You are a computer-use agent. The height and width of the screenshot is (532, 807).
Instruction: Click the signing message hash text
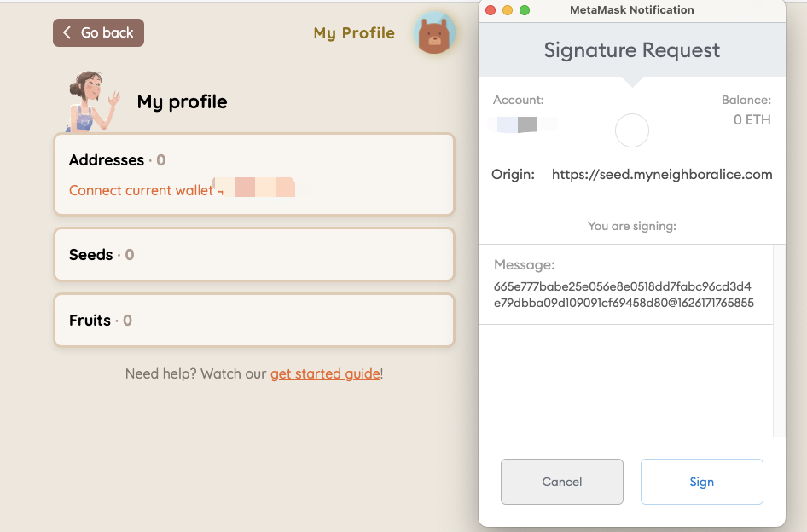[x=624, y=294]
